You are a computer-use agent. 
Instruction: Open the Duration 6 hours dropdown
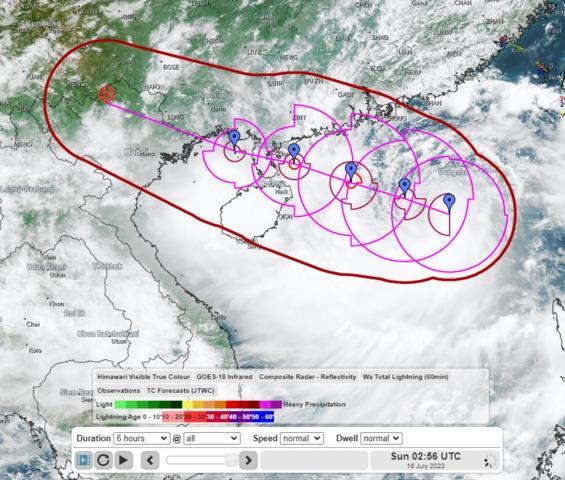142,438
